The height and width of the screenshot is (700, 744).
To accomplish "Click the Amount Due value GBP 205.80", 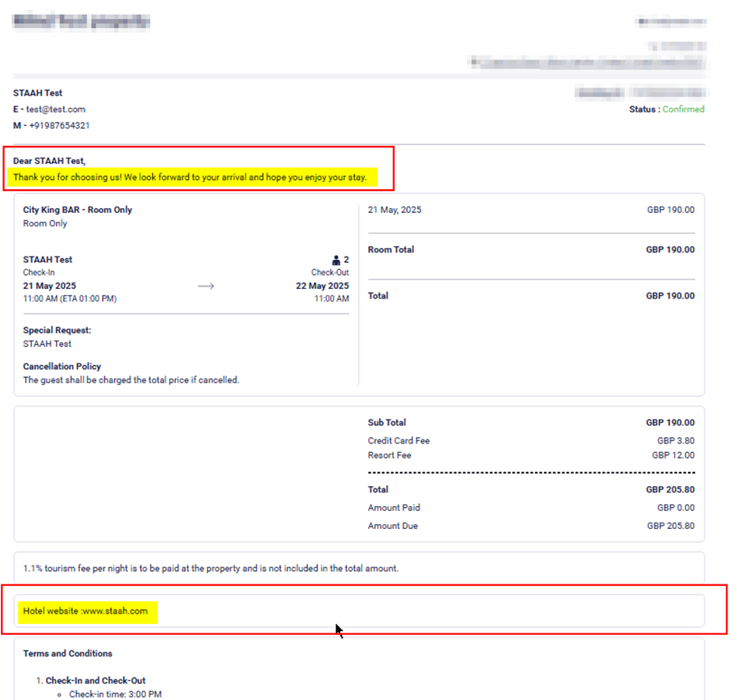I will click(x=670, y=526).
